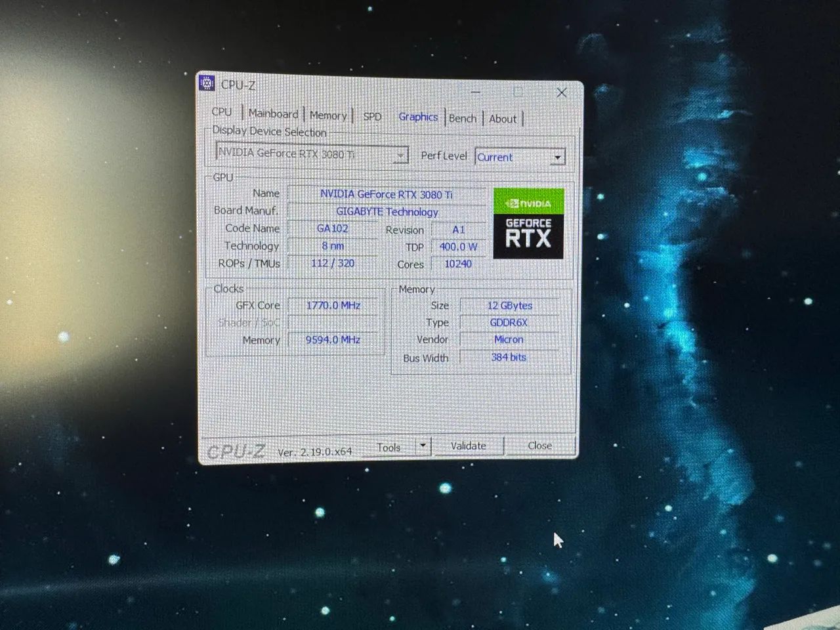The width and height of the screenshot is (840, 630).
Task: Click the 400.0 W TDP value
Action: (459, 247)
